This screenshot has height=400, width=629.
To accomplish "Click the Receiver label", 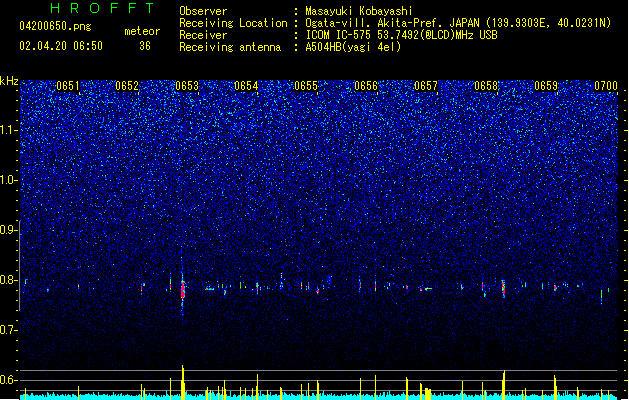I will (x=203, y=35).
